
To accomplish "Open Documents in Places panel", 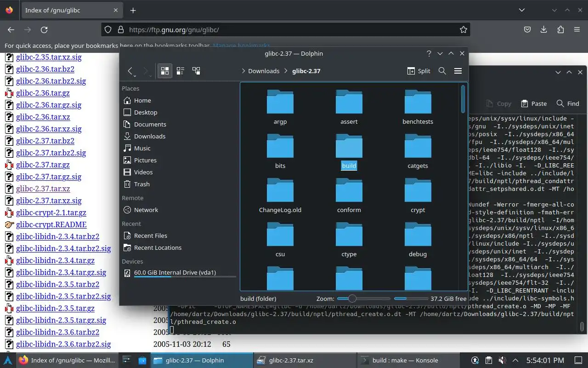I will (x=179, y=124).
